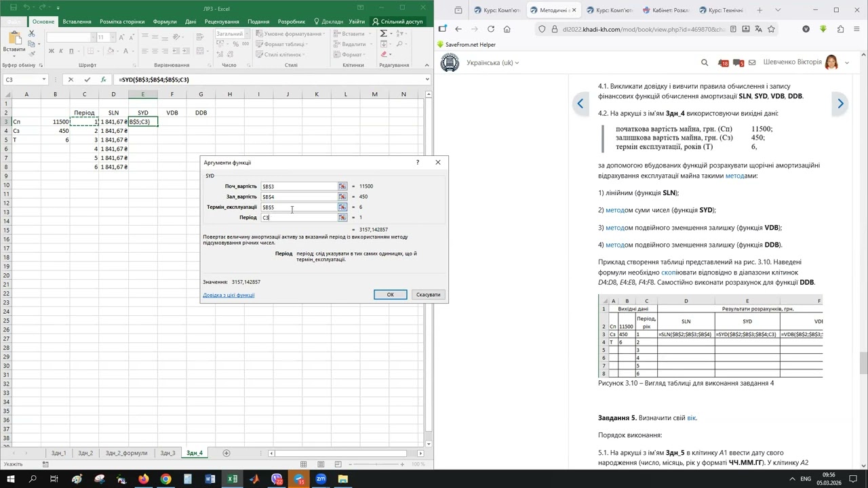868x488 pixels.
Task: Open site search magnifier icon
Action: click(705, 63)
